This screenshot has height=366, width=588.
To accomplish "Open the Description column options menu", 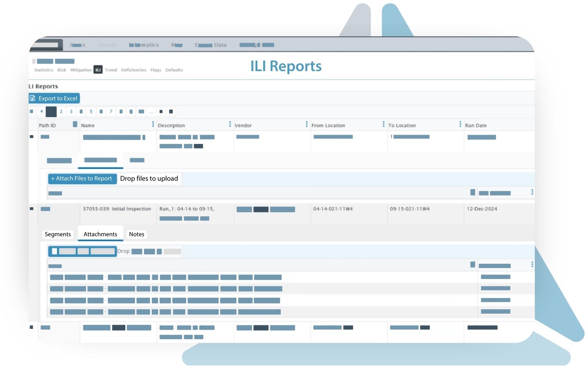I will click(230, 124).
